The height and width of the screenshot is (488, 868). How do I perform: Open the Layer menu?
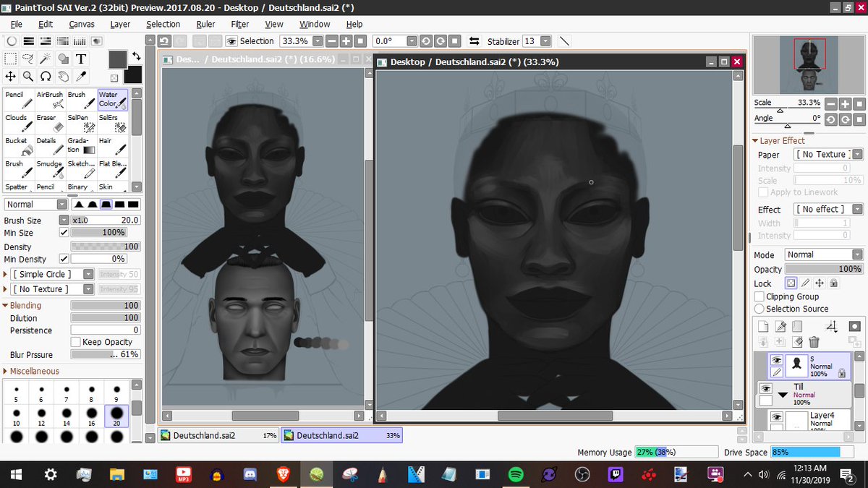[x=120, y=24]
